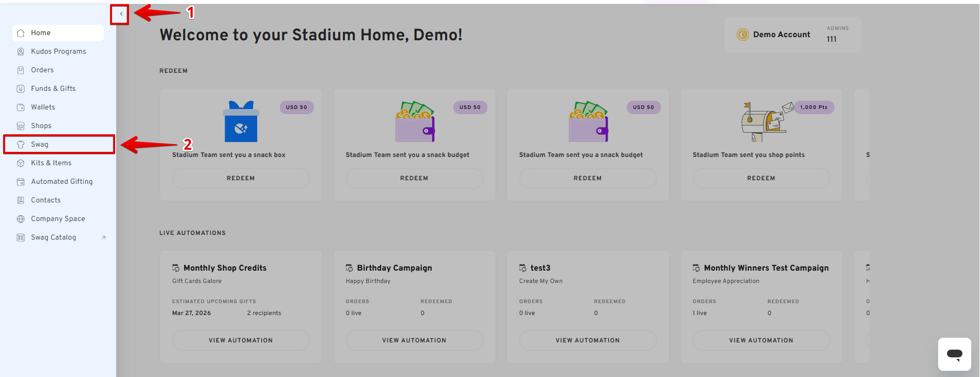
Task: Click the Shops storefront icon
Action: (21, 126)
